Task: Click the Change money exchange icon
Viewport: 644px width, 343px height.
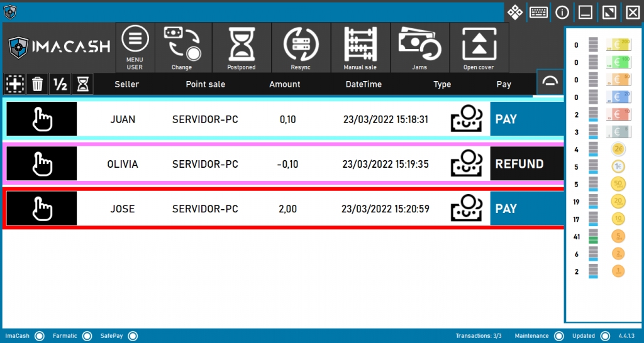Action: (x=182, y=44)
